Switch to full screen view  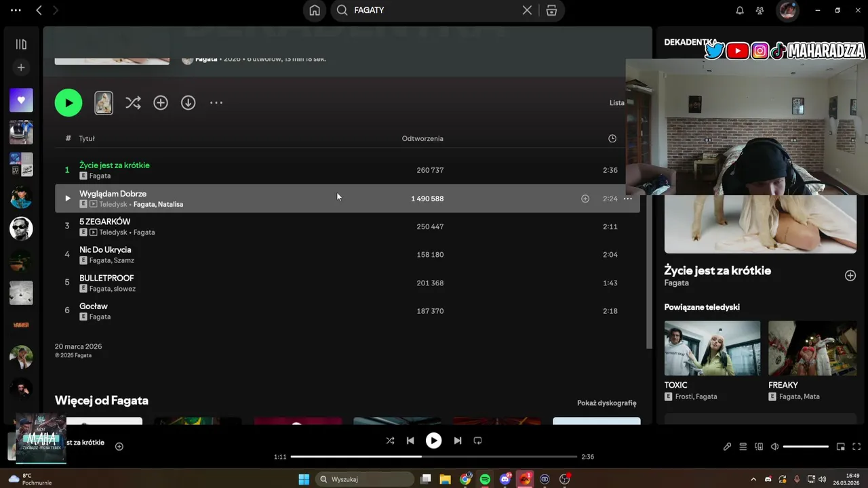point(857,447)
